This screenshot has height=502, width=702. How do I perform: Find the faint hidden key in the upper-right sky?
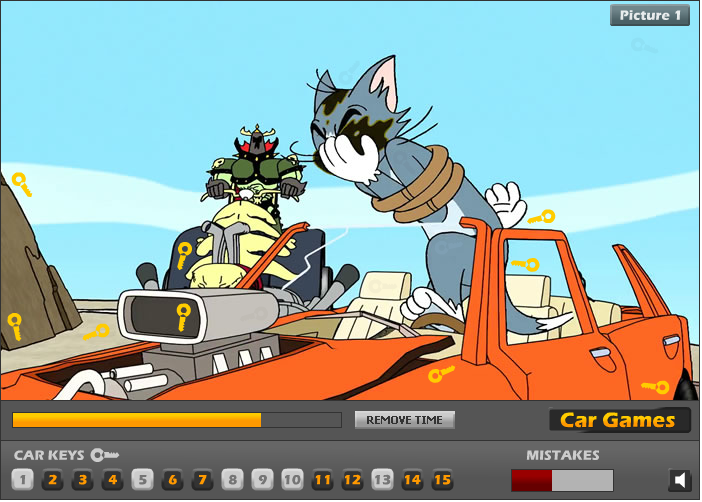[x=644, y=46]
